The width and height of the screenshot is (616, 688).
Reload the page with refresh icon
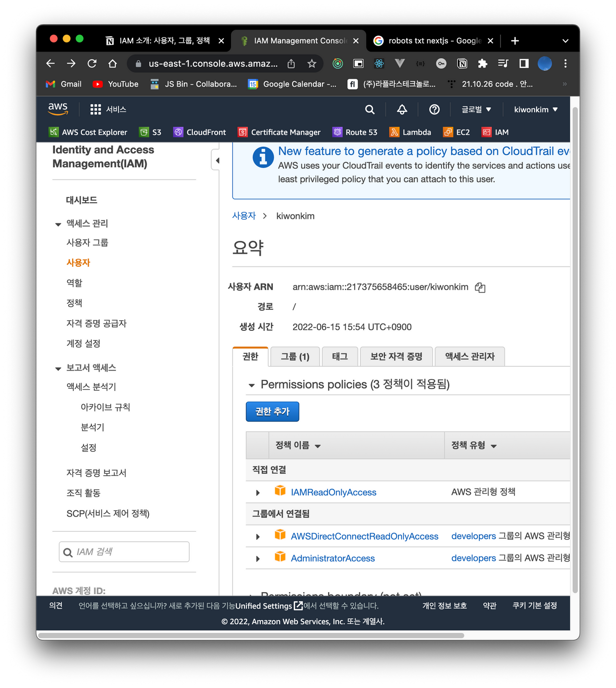coord(92,64)
